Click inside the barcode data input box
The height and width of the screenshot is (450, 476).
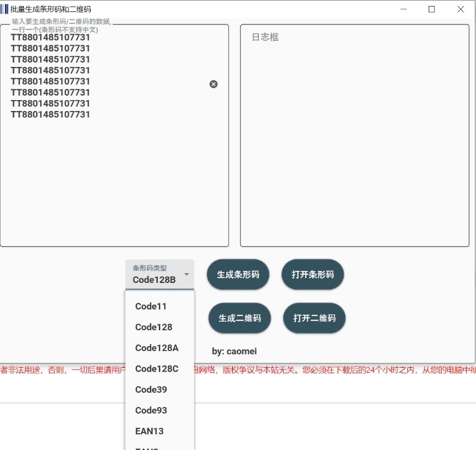pyautogui.click(x=114, y=135)
